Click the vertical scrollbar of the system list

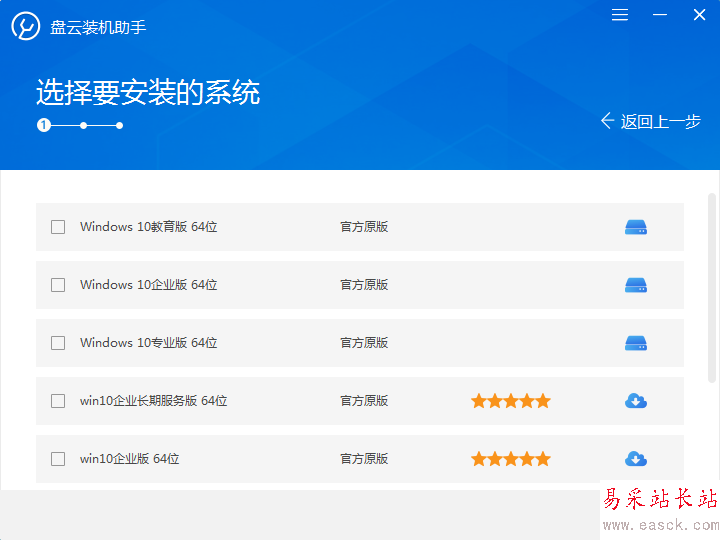point(712,288)
